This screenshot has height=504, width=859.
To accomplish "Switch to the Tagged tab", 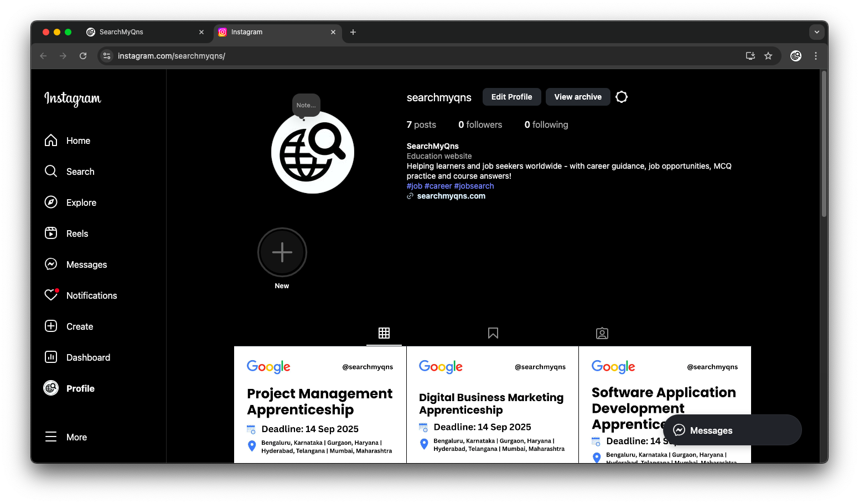I will 602,333.
